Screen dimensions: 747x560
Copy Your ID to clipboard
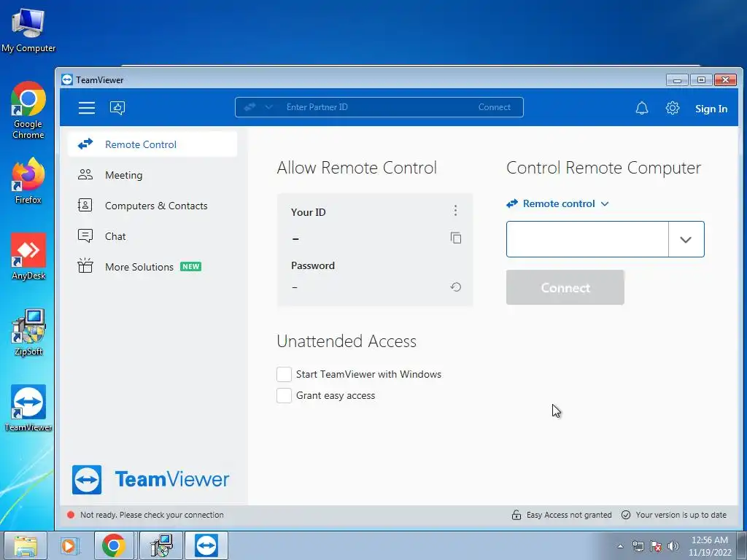456,238
